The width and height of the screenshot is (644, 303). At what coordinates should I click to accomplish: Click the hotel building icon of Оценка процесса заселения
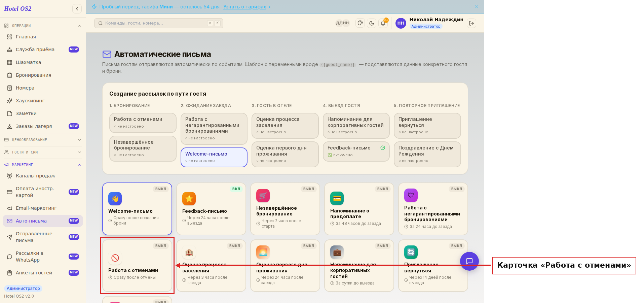[189, 252]
